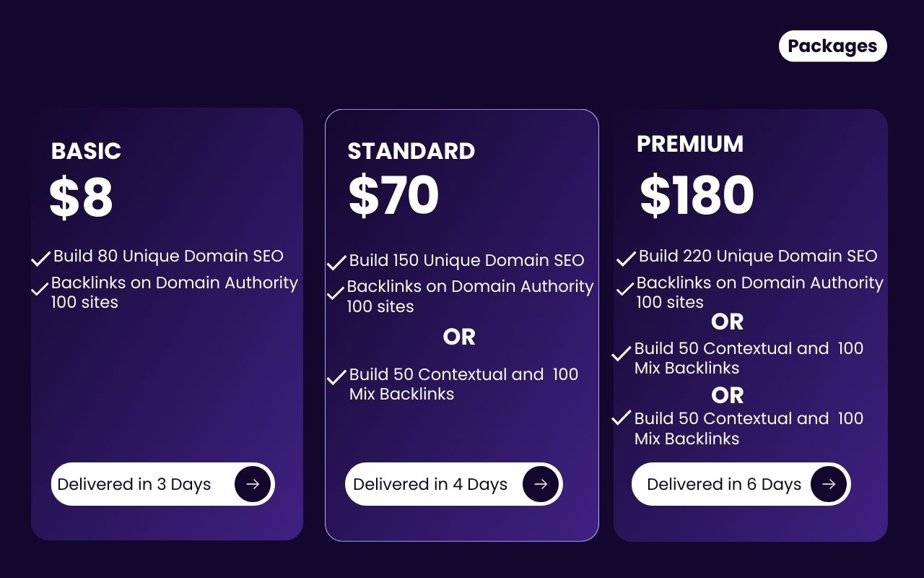This screenshot has height=578, width=924.
Task: Click checkmark next to Basic Backlinks on Domain Authority
Action: (x=40, y=290)
